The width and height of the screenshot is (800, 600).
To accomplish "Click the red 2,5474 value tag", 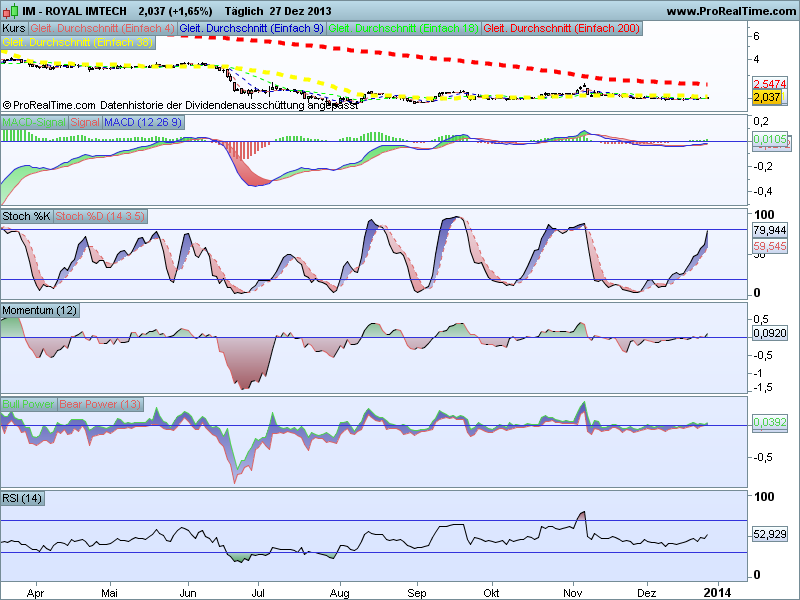I will click(x=770, y=84).
